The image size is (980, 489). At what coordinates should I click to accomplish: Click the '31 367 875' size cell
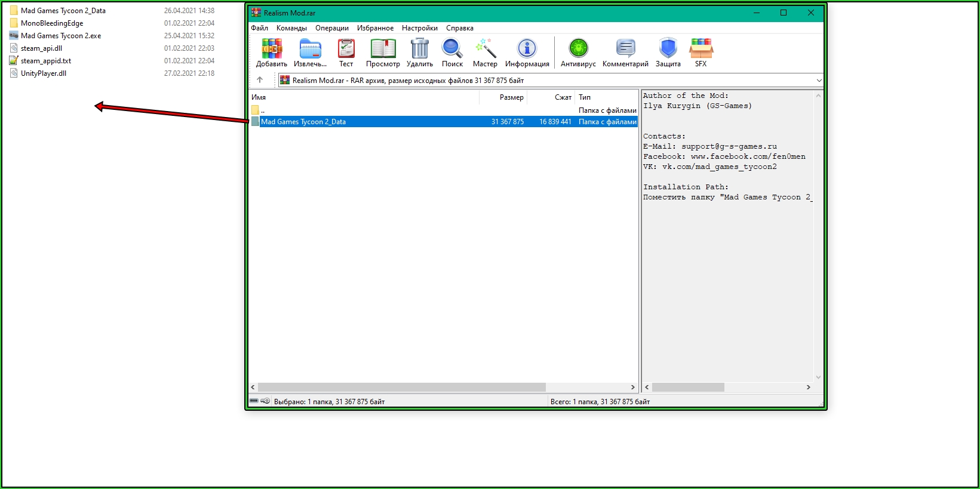click(x=508, y=122)
